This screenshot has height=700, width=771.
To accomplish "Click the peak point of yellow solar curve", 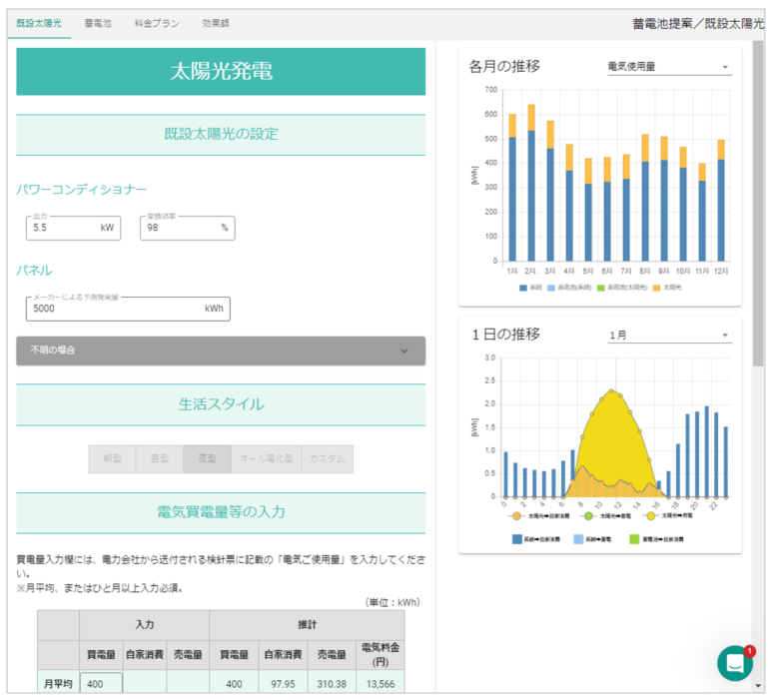I will tap(611, 390).
